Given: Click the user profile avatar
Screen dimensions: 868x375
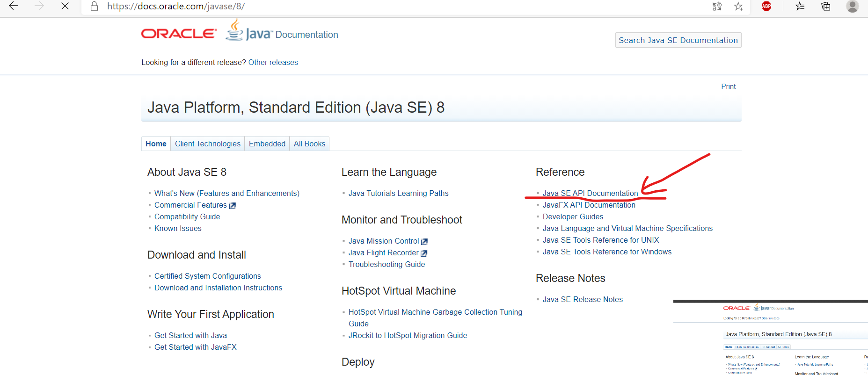Looking at the screenshot, I should (x=853, y=6).
